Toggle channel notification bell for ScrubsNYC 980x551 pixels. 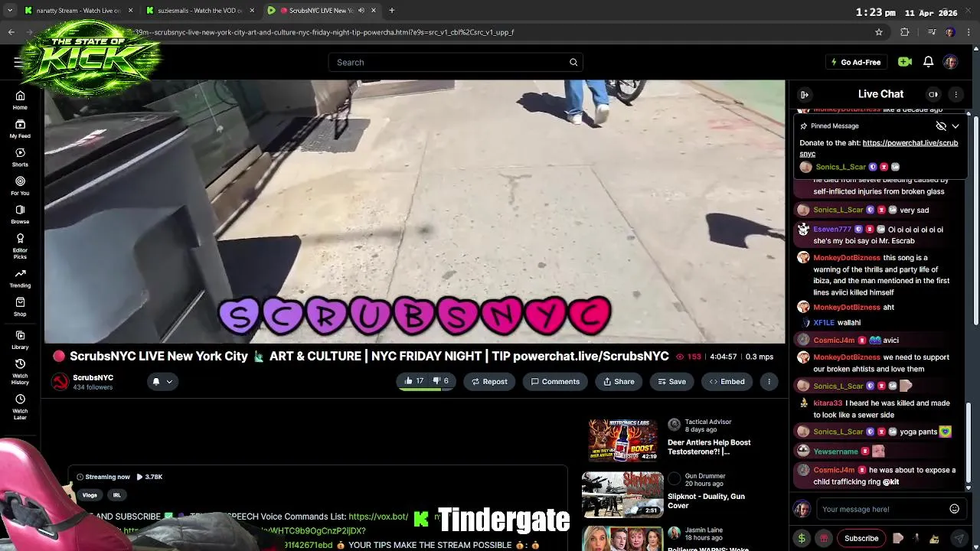155,381
